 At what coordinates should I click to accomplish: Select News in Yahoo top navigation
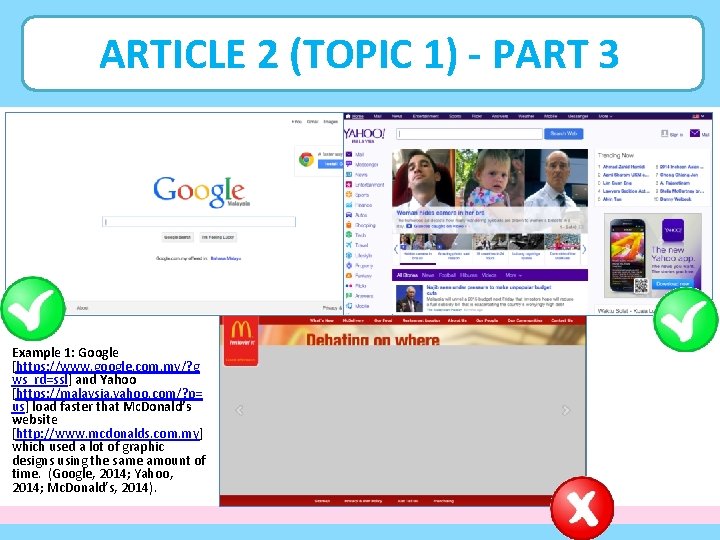(397, 116)
